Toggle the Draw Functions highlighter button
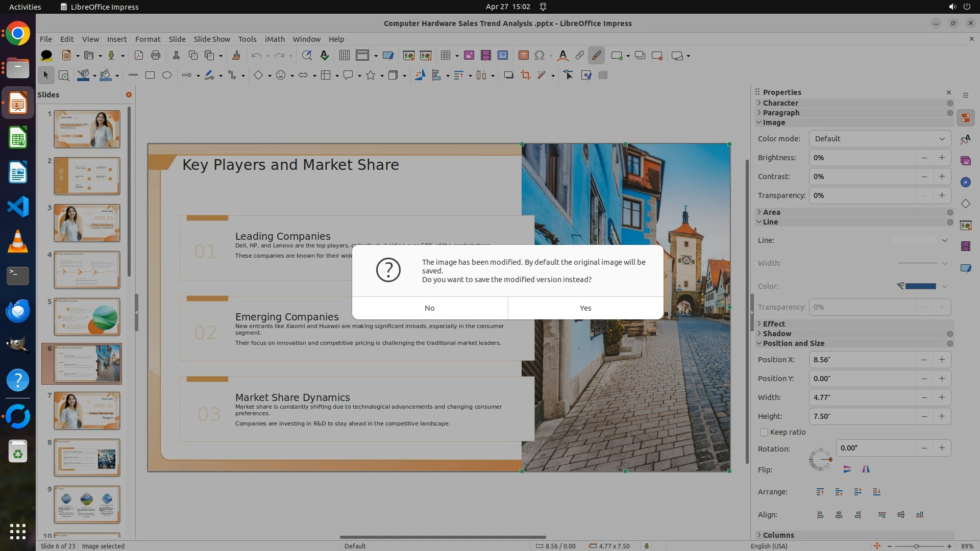The width and height of the screenshot is (980, 551). tap(596, 56)
